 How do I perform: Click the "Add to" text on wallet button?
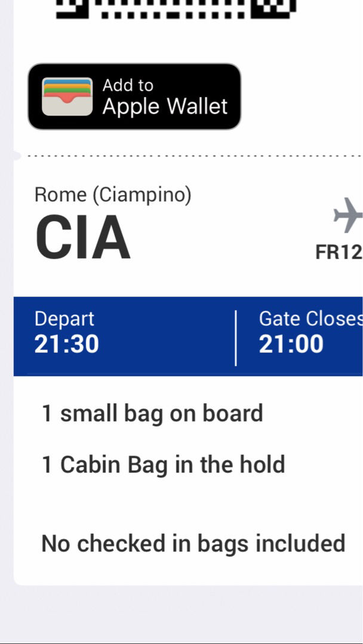(x=128, y=85)
